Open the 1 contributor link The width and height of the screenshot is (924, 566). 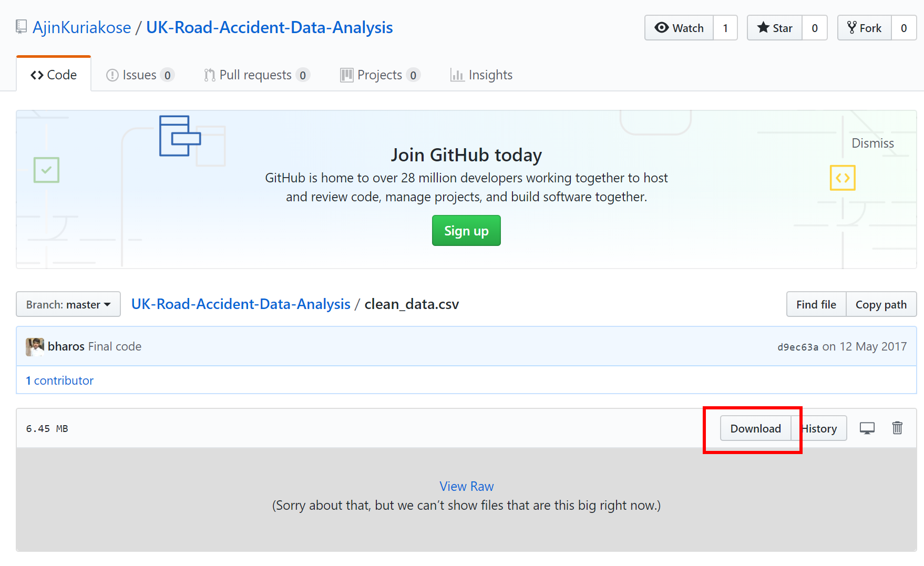59,380
